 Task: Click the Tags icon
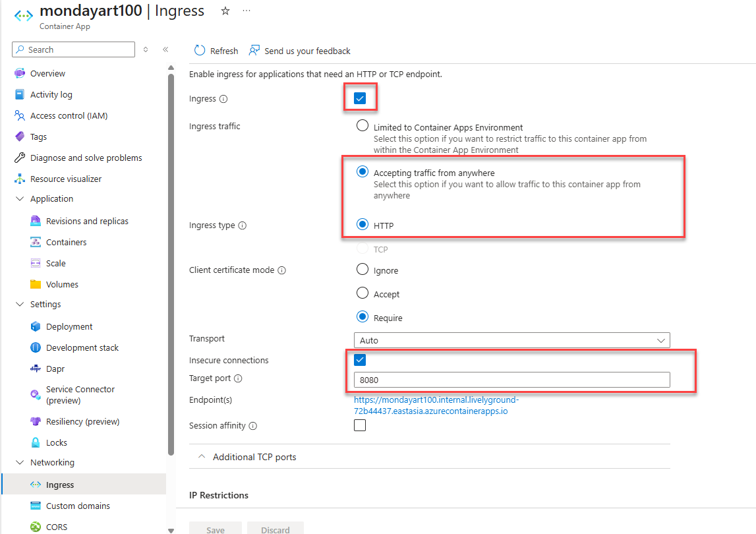[20, 136]
